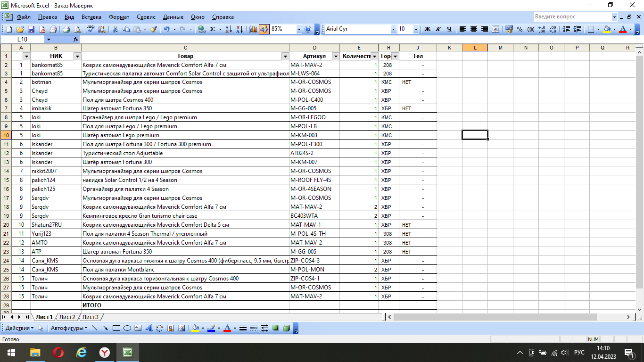The image size is (644, 362).
Task: Open a file using the folder icon
Action: tap(20, 29)
